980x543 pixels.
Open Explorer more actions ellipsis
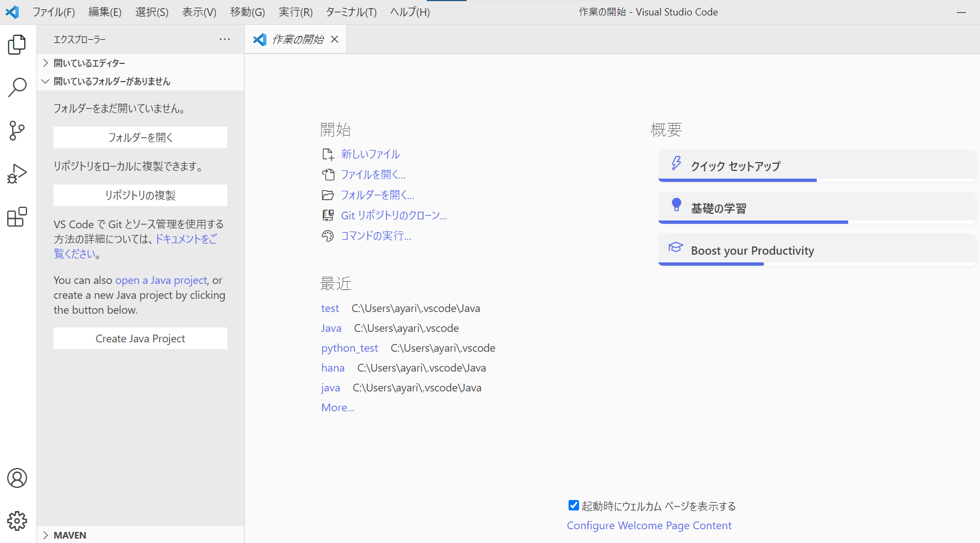click(x=225, y=39)
